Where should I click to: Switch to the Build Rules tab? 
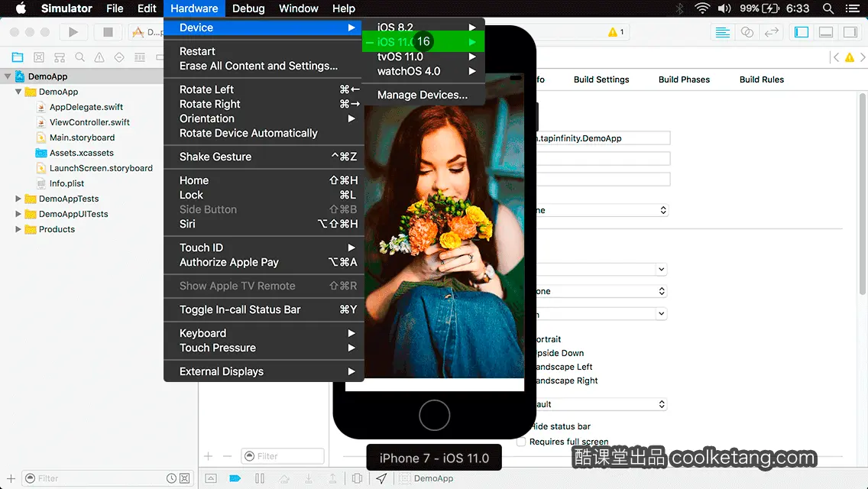coord(762,79)
